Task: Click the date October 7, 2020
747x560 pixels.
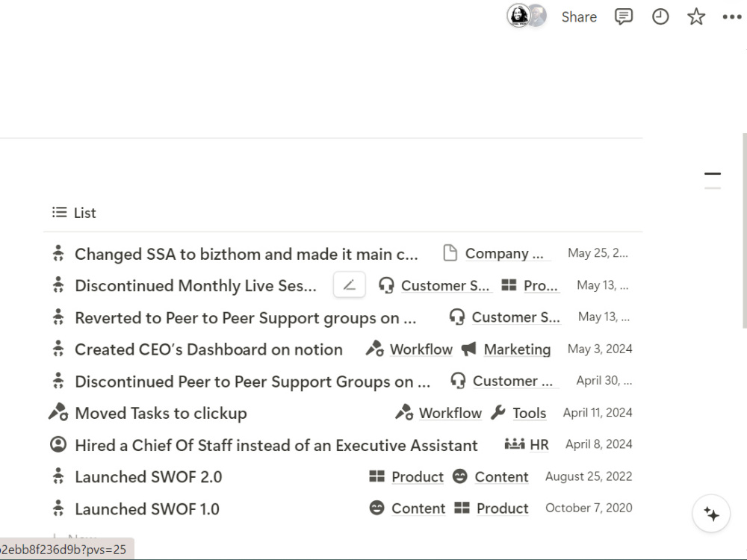Action: (589, 508)
